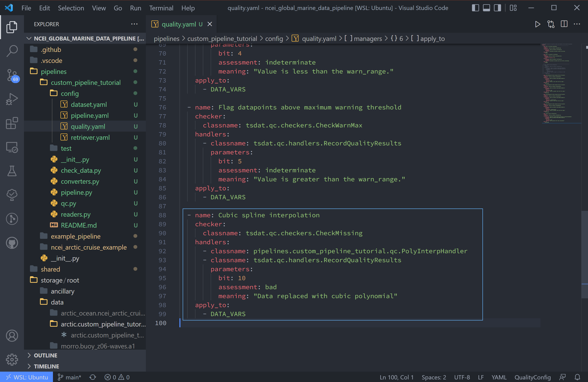The height and width of the screenshot is (382, 588).
Task: Open changes with the compare icon
Action: click(551, 24)
